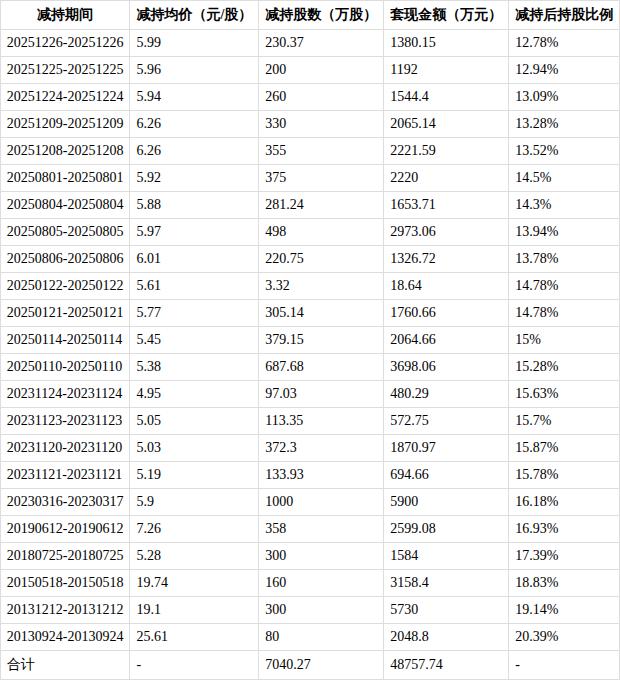Select holding ratio cell 20.39%
This screenshot has width=620, height=680.
tap(536, 636)
